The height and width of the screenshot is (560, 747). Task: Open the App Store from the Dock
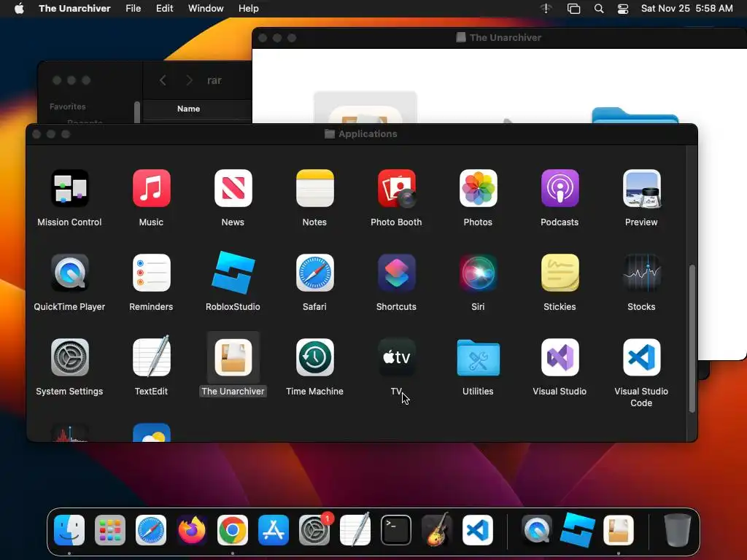click(274, 530)
